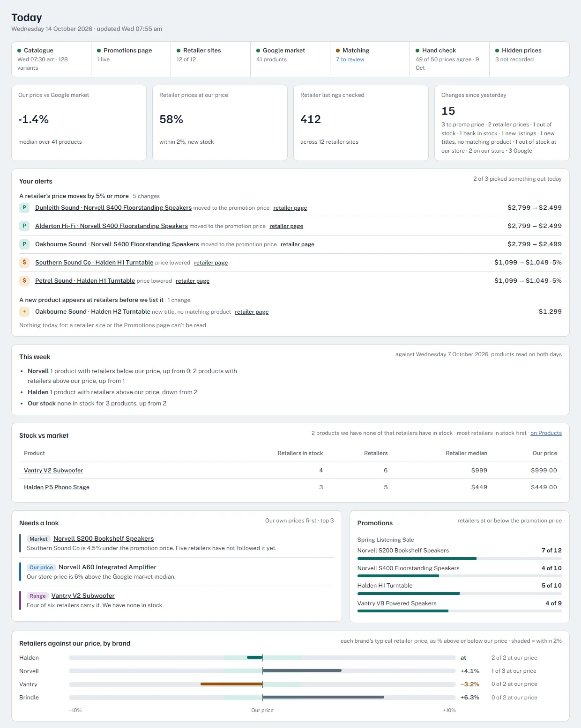This screenshot has width=581, height=728.
Task: Click 'Spring Listening Sale' promotion heading
Action: (x=386, y=540)
